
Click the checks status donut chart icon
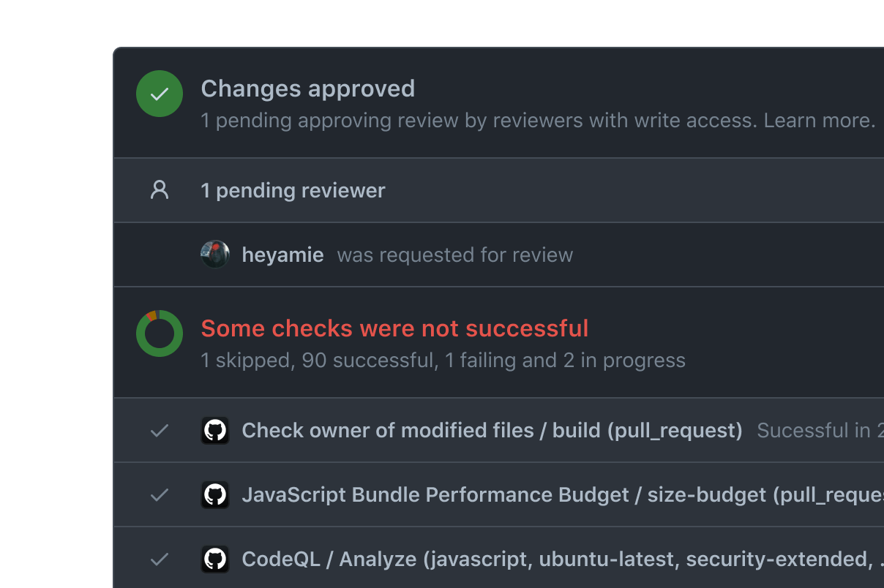(160, 333)
